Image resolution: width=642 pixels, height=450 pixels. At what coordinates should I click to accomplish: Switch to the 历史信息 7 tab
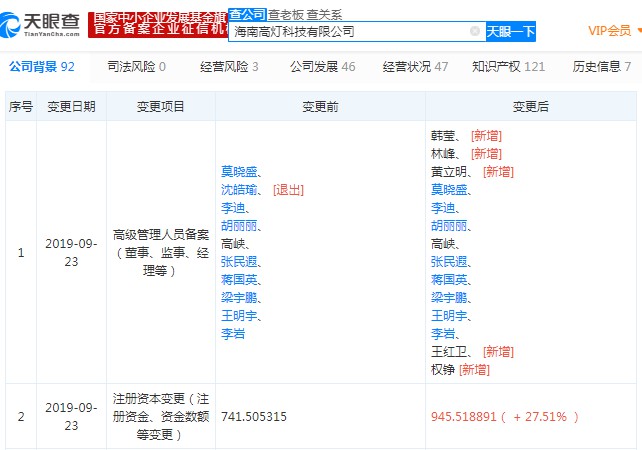coord(601,66)
